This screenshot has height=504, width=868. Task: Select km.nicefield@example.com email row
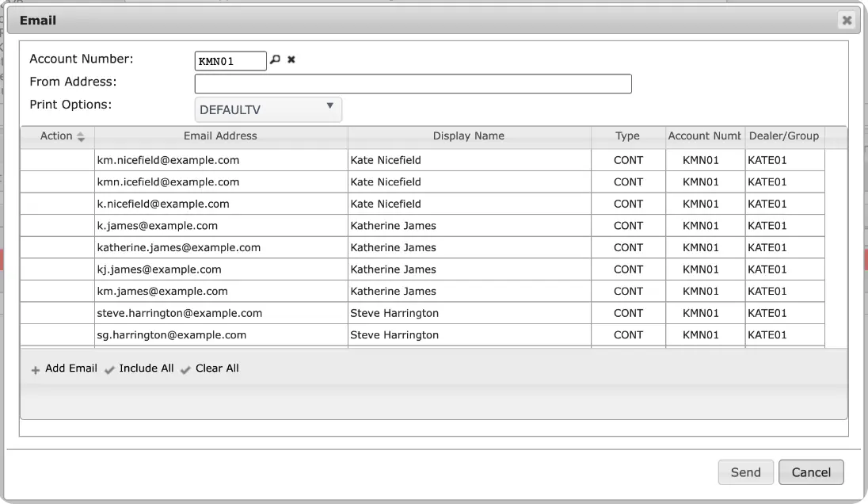[422, 160]
